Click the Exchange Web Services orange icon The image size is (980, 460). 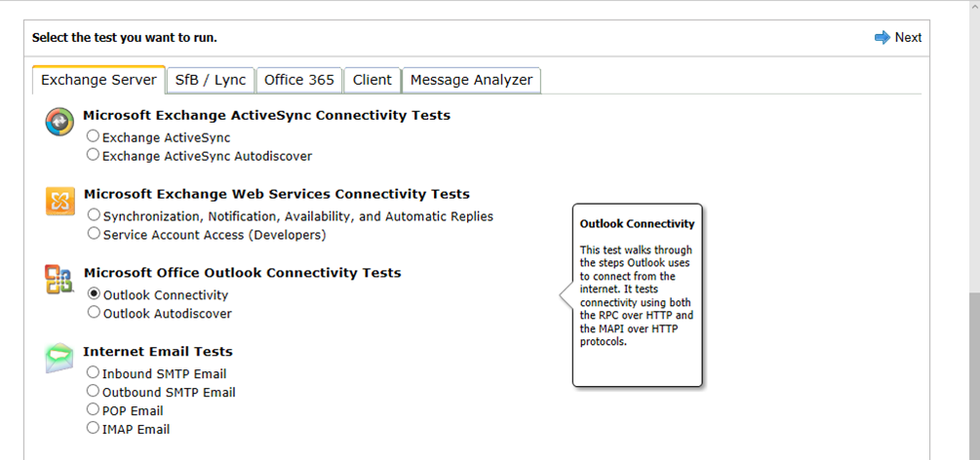60,201
